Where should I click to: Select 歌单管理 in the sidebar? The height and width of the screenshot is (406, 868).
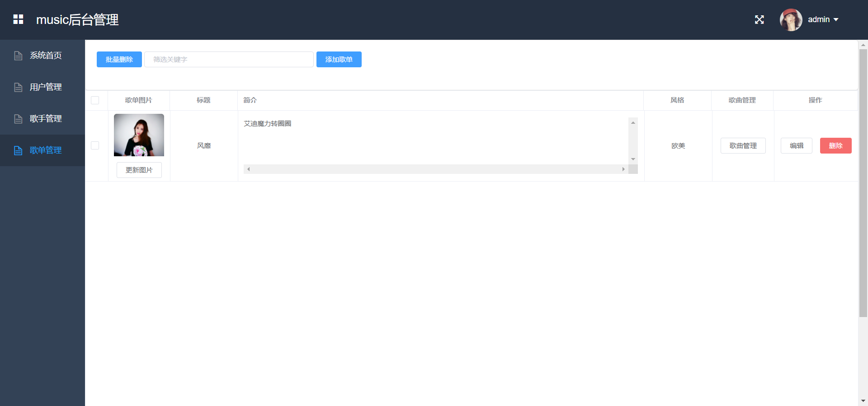[x=42, y=150]
